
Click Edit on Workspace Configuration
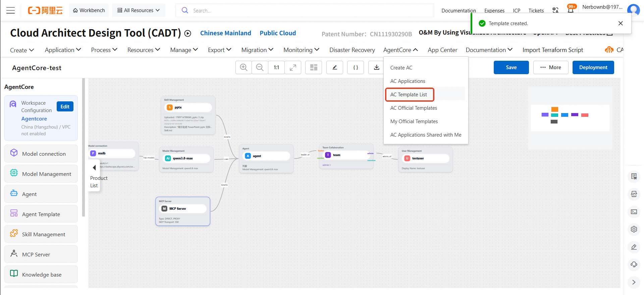pos(65,106)
